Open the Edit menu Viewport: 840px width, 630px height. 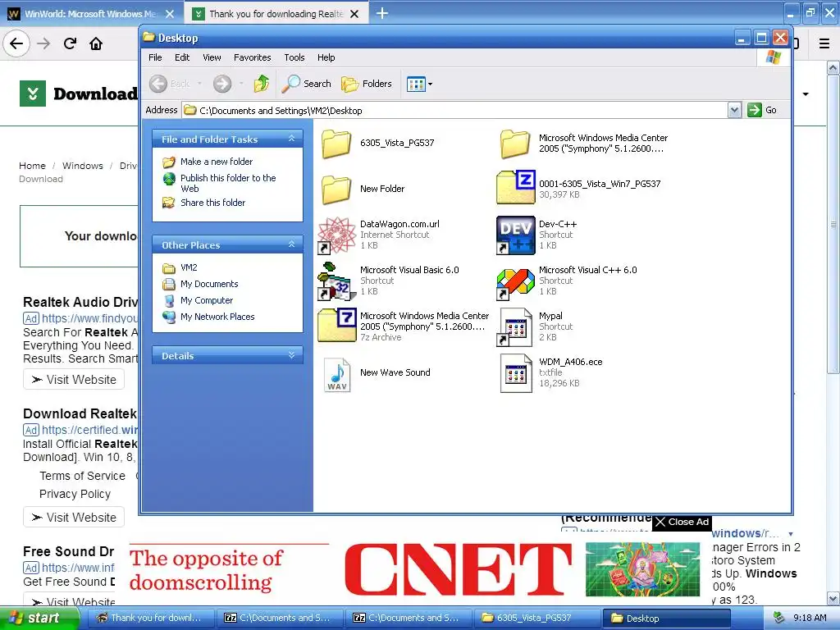point(182,57)
